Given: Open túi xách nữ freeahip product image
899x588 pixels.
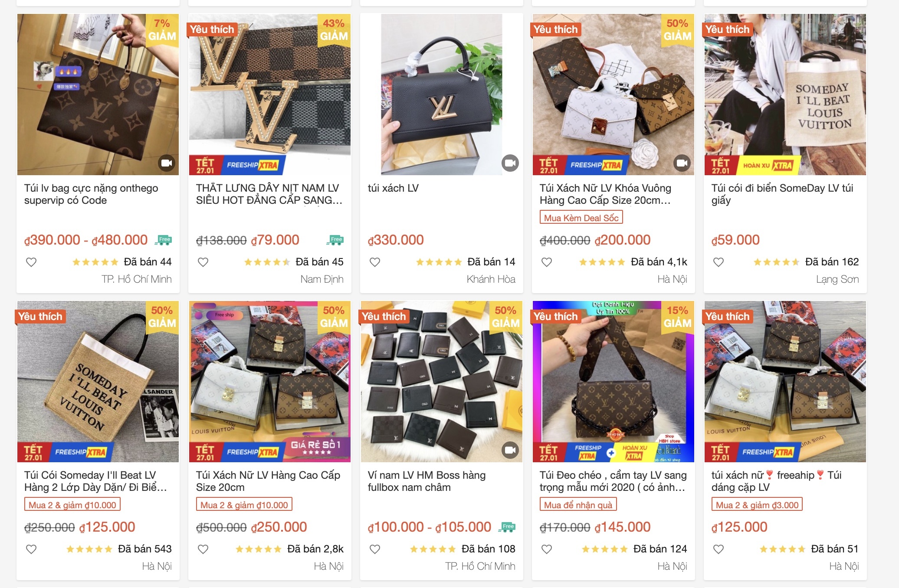Looking at the screenshot, I should click(x=785, y=382).
